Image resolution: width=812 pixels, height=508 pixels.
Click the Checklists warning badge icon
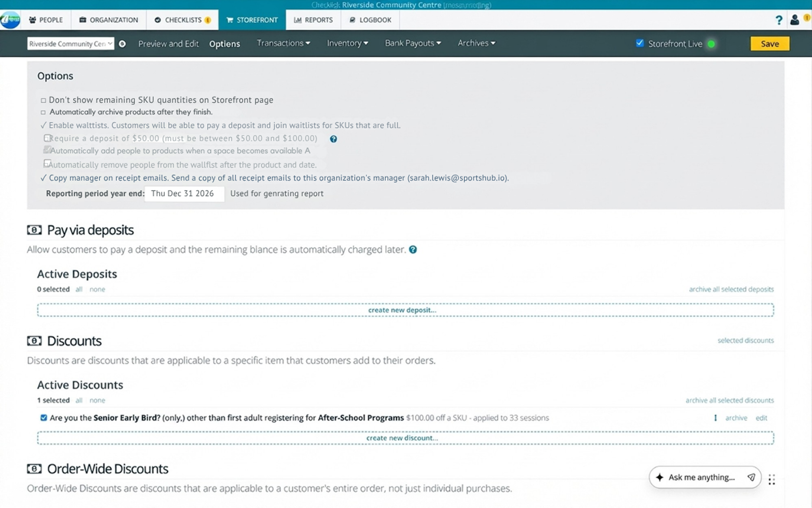click(x=208, y=20)
